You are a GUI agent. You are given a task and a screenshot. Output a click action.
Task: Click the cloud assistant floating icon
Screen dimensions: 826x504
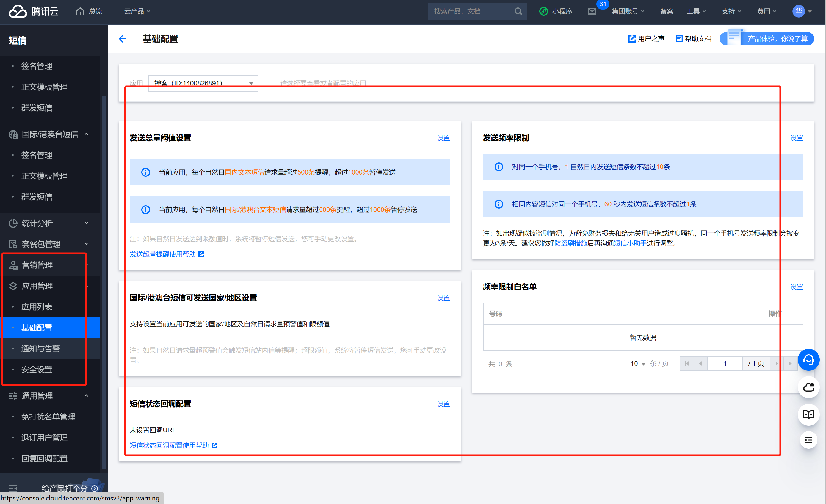pyautogui.click(x=808, y=387)
